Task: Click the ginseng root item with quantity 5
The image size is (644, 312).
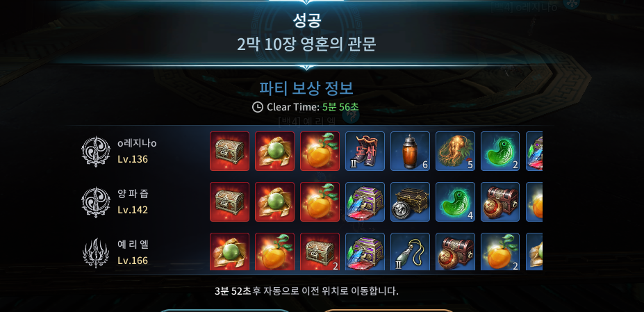Action: 455,151
